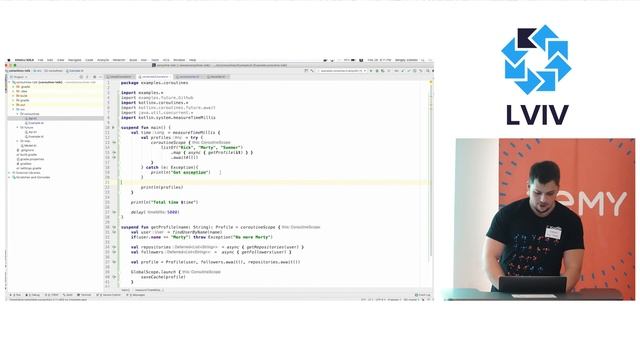Click the main() breadcrumb
640x360 pixels.
[x=126, y=290]
